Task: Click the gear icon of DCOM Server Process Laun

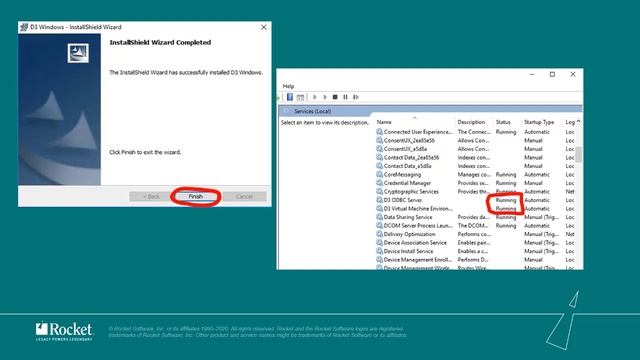Action: (379, 226)
